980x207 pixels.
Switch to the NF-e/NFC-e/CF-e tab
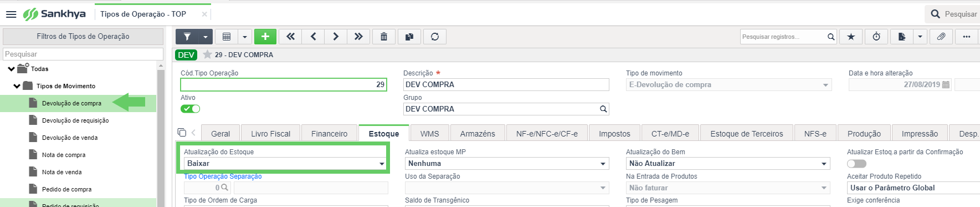pyautogui.click(x=547, y=134)
